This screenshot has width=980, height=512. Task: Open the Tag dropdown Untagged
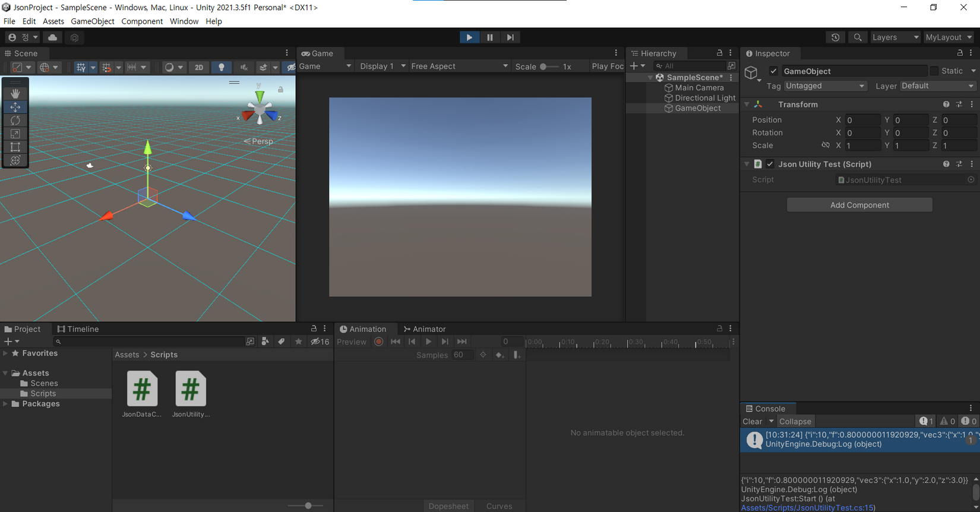click(x=825, y=86)
